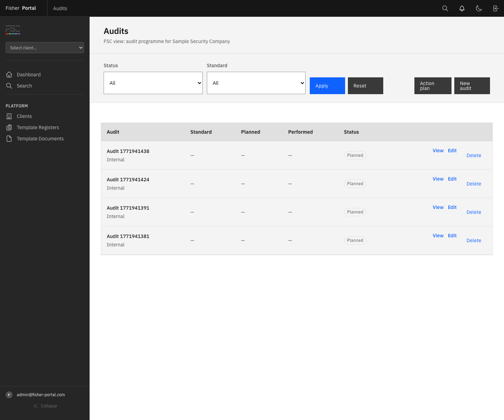The width and height of the screenshot is (504, 420).
Task: Open notifications via the bell icon
Action: [x=462, y=8]
